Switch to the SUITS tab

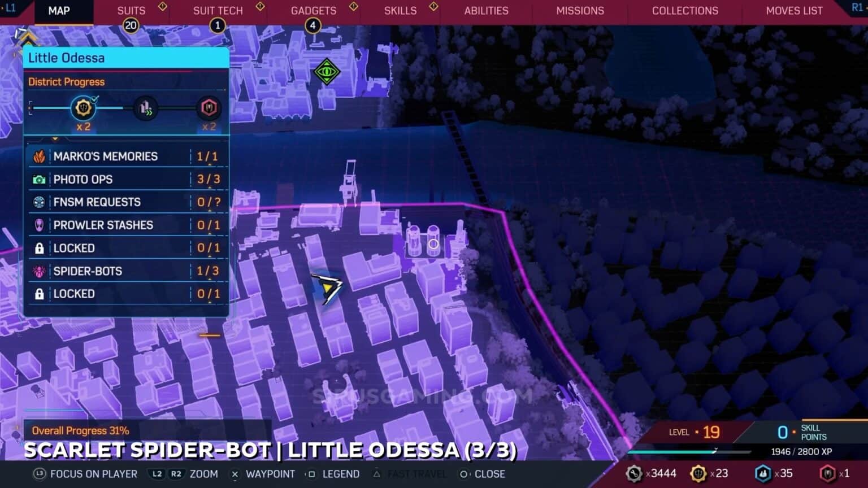(x=131, y=11)
